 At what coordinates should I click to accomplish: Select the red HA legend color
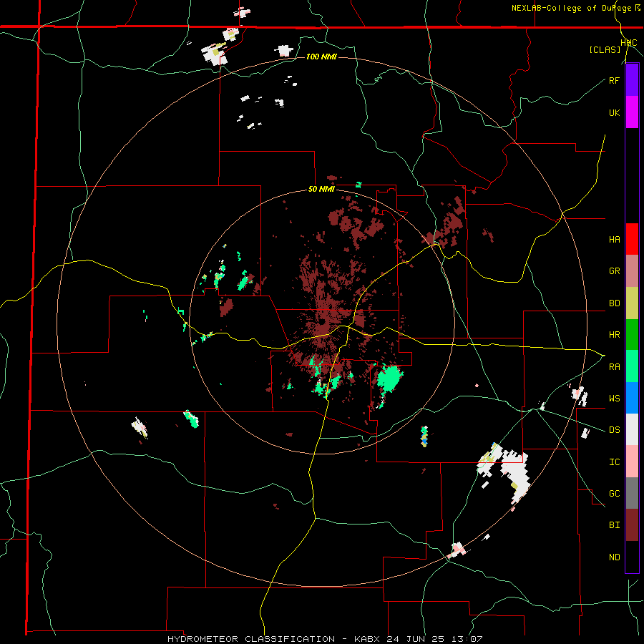click(x=632, y=239)
